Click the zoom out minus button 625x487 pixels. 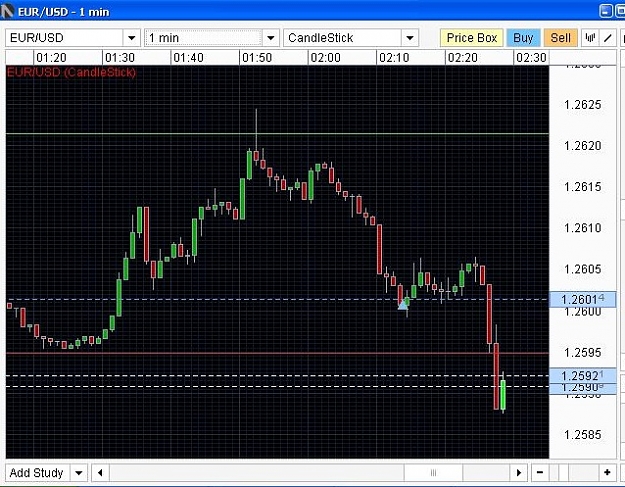click(540, 473)
